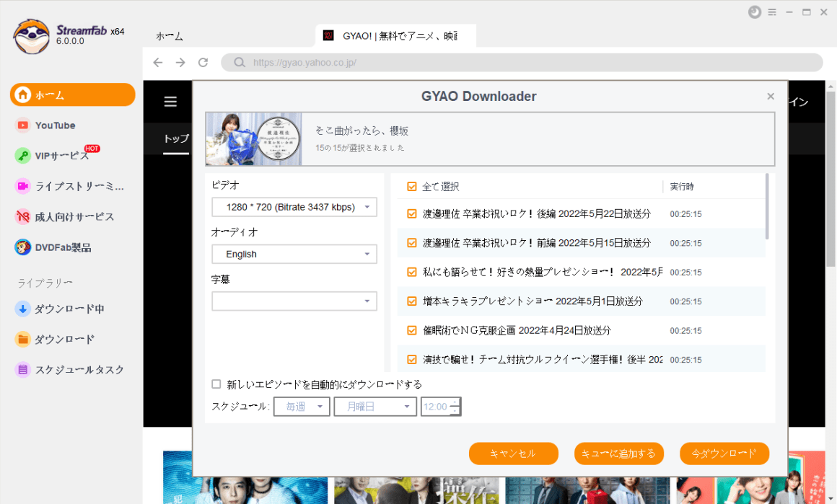837x504 pixels.
Task: Open VIPサービス key icon
Action: coord(23,156)
